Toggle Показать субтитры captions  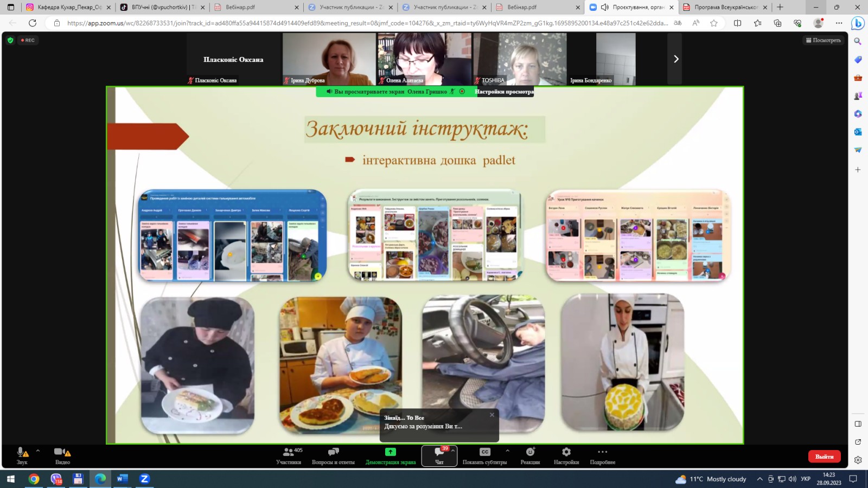[x=485, y=455]
